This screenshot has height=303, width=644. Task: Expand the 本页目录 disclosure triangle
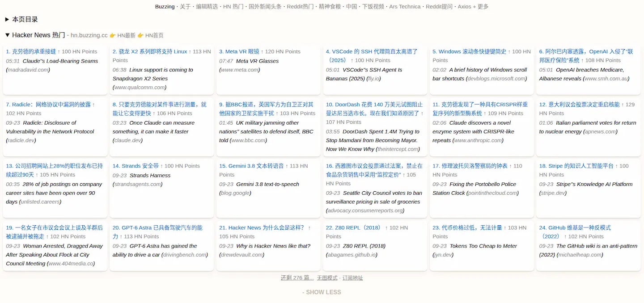click(7, 20)
